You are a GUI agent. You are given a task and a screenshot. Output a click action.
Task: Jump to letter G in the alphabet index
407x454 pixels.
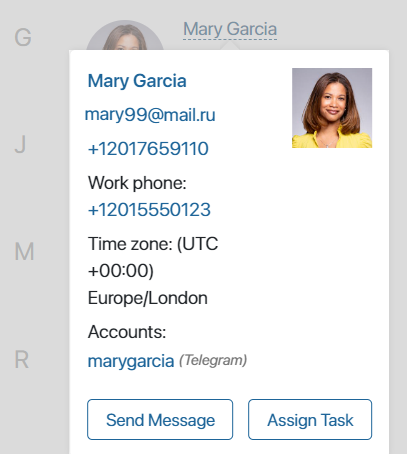pyautogui.click(x=23, y=37)
